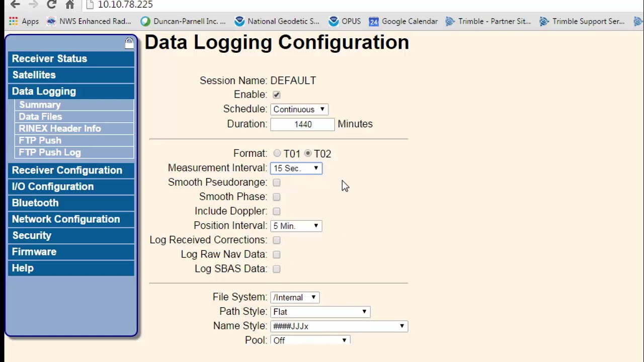This screenshot has width=644, height=362.
Task: Open Receiver Status menu
Action: (71, 59)
